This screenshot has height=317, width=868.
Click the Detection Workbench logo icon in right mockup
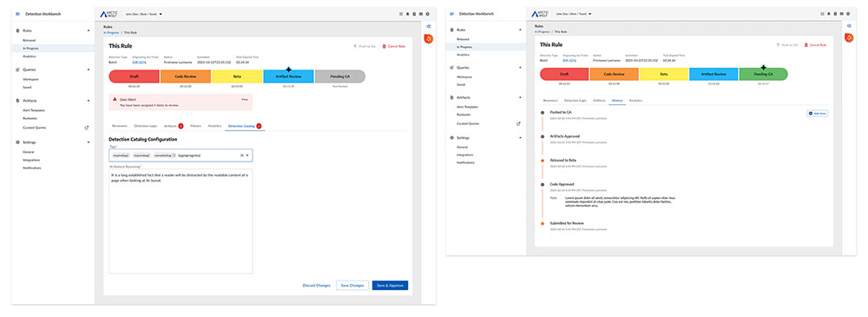coord(451,13)
